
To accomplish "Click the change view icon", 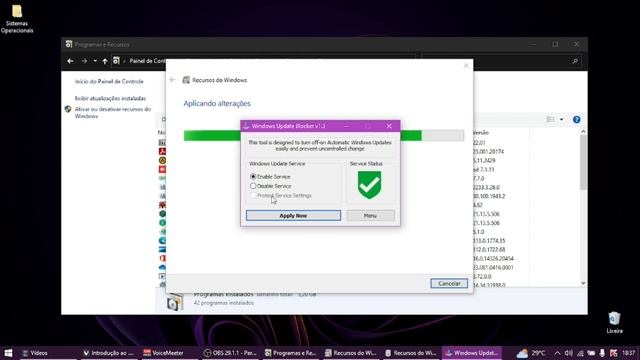I will pyautogui.click(x=551, y=119).
